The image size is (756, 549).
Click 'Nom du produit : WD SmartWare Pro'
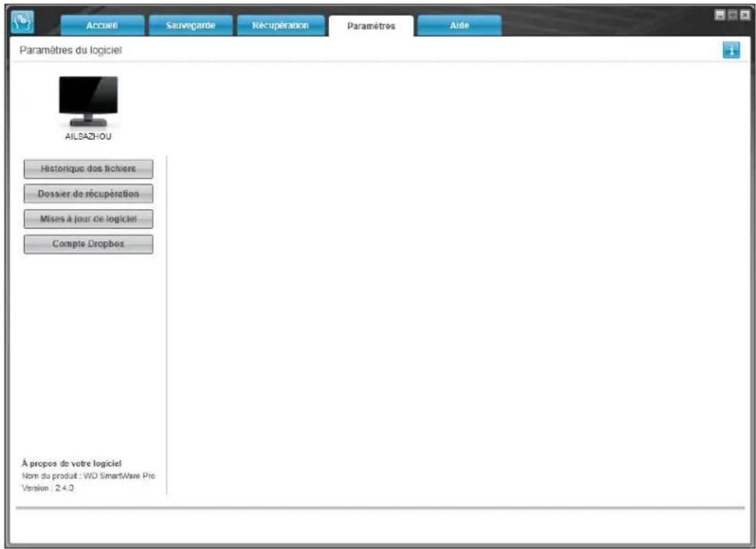(88, 476)
